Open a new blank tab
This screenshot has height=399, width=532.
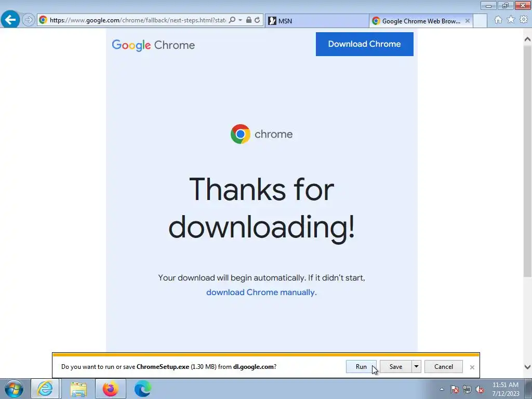click(x=480, y=21)
